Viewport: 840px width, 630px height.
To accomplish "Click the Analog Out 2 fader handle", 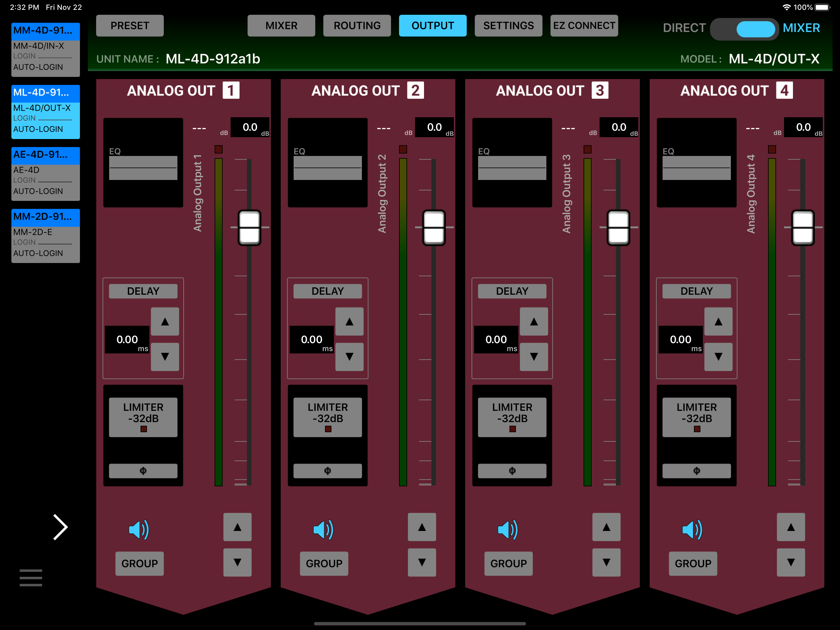I will (434, 228).
